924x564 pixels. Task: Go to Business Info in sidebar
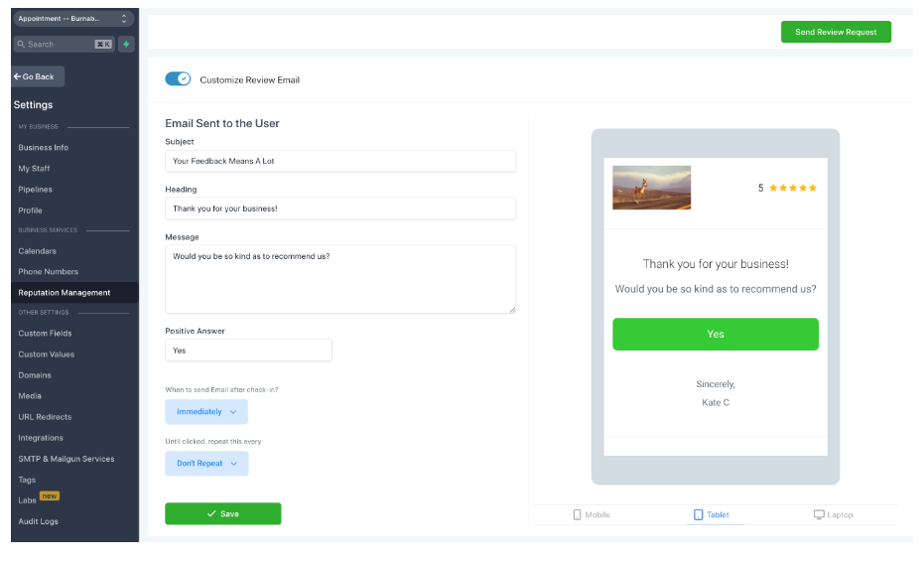43,147
